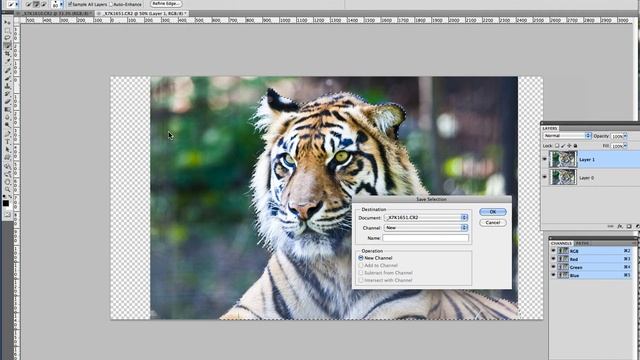The image size is (640, 360).
Task: Click OK in Save Selection dialog
Action: coord(493,212)
